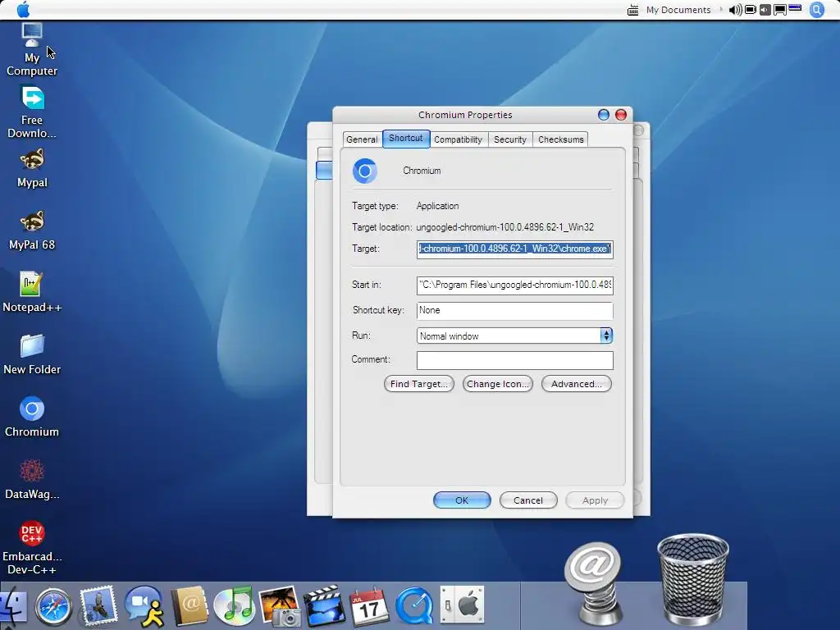Viewport: 840px width, 630px height.
Task: Select Embarcadero Dev-C++ desktop icon
Action: [x=32, y=547]
